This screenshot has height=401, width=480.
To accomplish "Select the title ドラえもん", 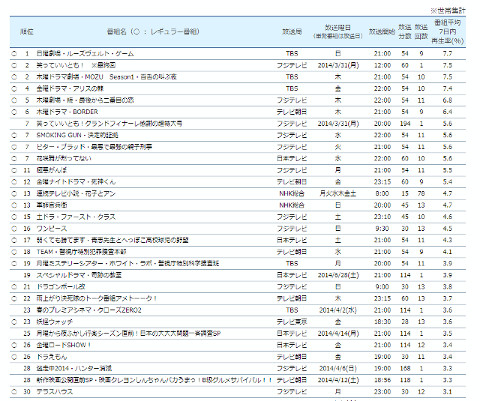I will (x=52, y=357).
